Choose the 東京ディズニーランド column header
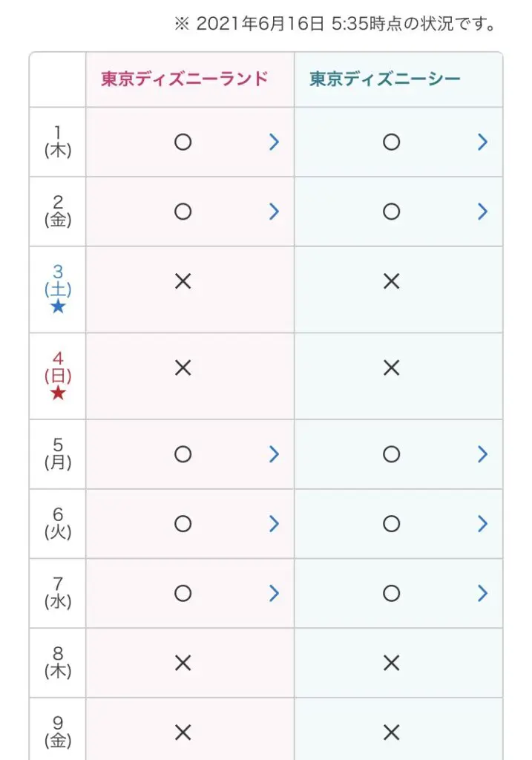Image resolution: width=532 pixels, height=760 pixels. 185,79
